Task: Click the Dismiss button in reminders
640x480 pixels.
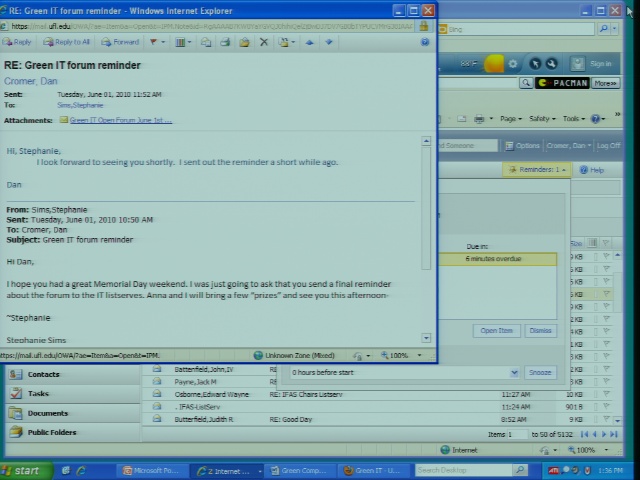Action: 540,331
